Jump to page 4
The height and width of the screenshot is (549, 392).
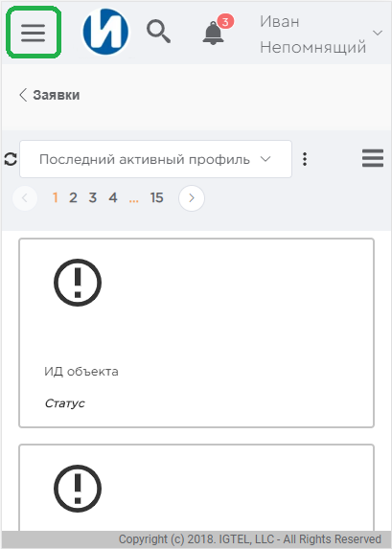(113, 197)
